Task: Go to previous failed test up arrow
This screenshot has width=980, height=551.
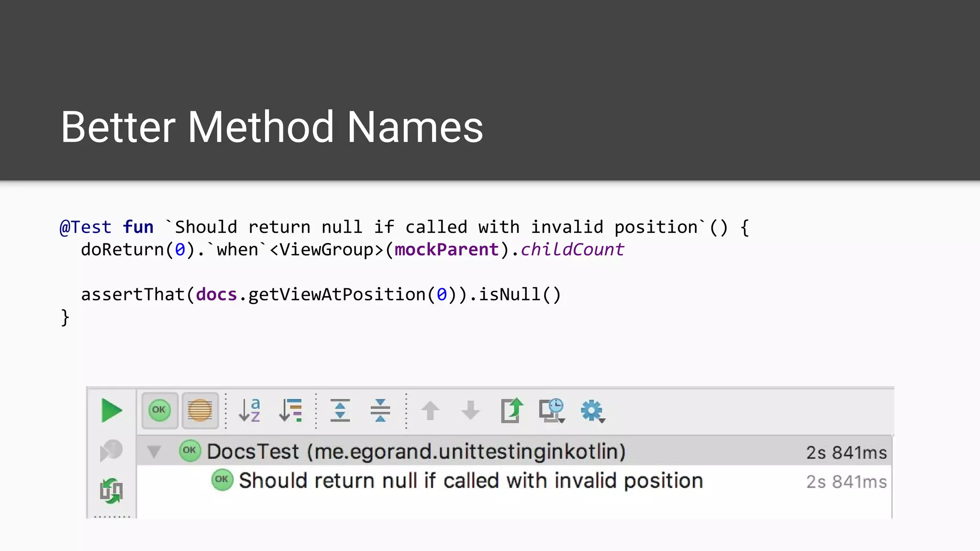Action: pos(430,410)
